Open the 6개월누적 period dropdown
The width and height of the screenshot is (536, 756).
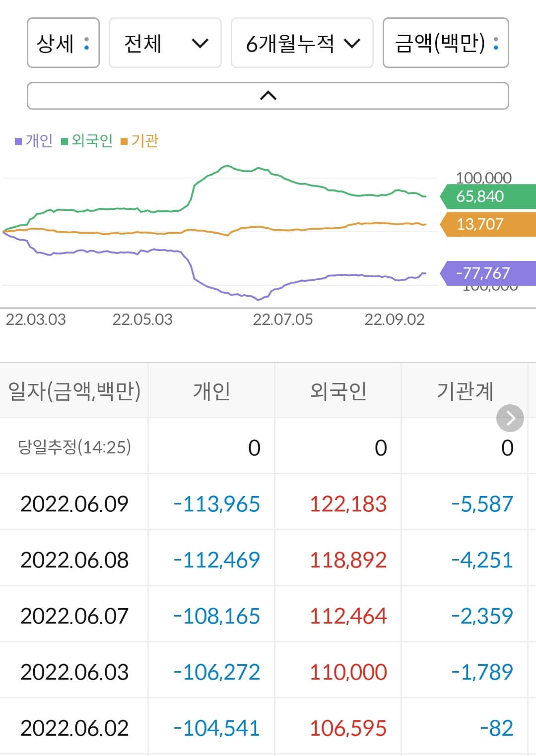tap(301, 44)
